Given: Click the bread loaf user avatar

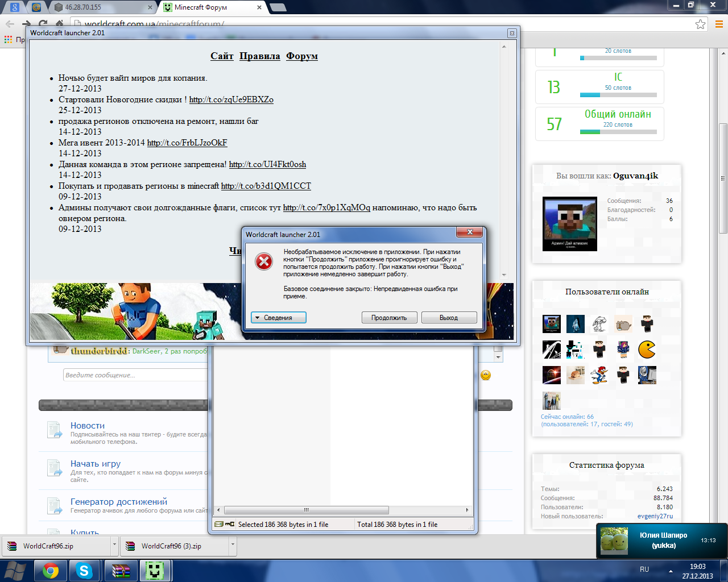Looking at the screenshot, I should pos(576,375).
